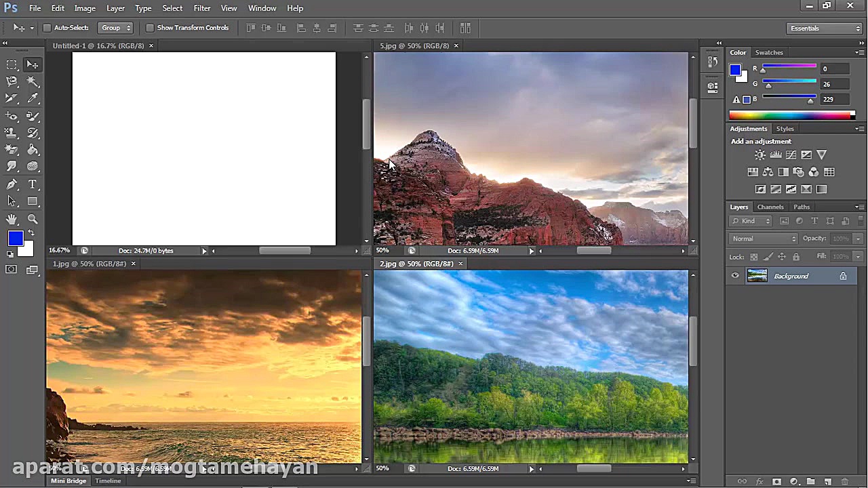Image resolution: width=868 pixels, height=488 pixels.
Task: Choose the Hand tool
Action: click(12, 219)
